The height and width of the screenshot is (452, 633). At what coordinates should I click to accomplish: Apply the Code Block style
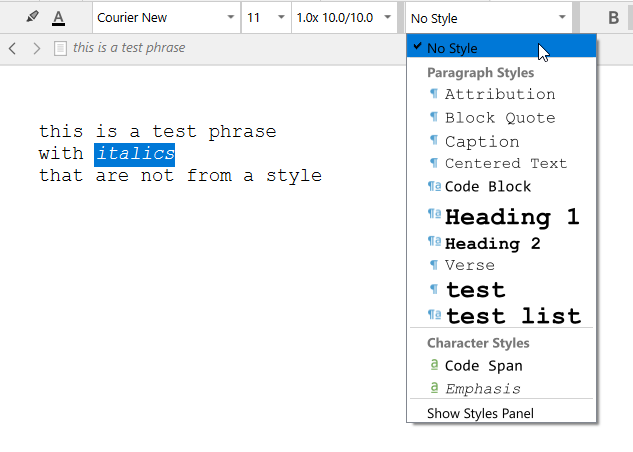point(487,187)
